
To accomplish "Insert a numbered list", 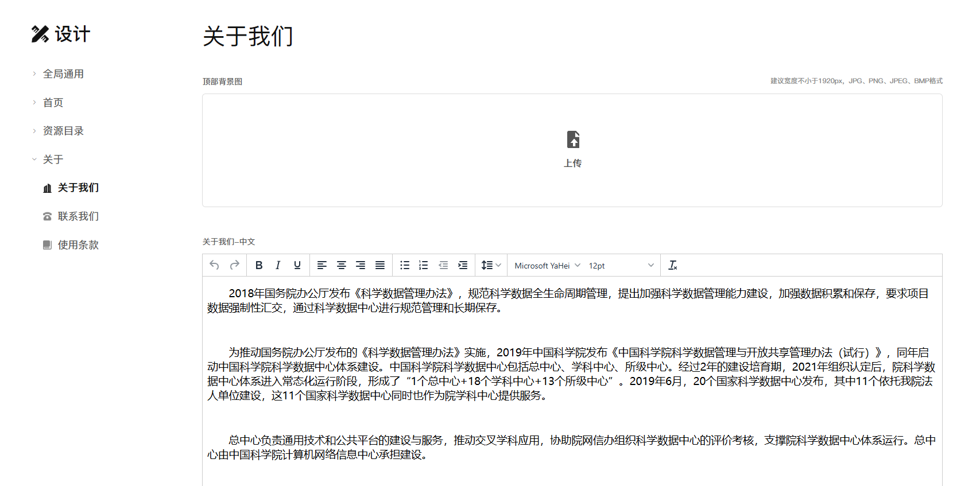I will point(424,265).
